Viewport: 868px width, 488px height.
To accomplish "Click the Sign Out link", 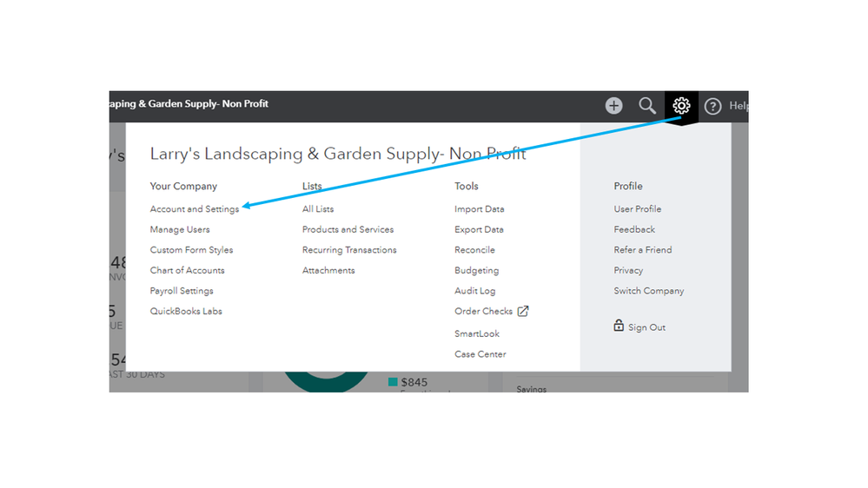I will tap(646, 327).
